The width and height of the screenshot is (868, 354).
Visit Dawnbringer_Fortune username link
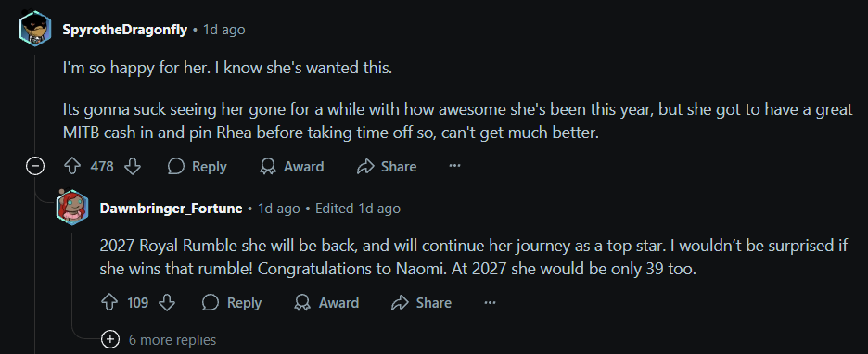point(171,209)
